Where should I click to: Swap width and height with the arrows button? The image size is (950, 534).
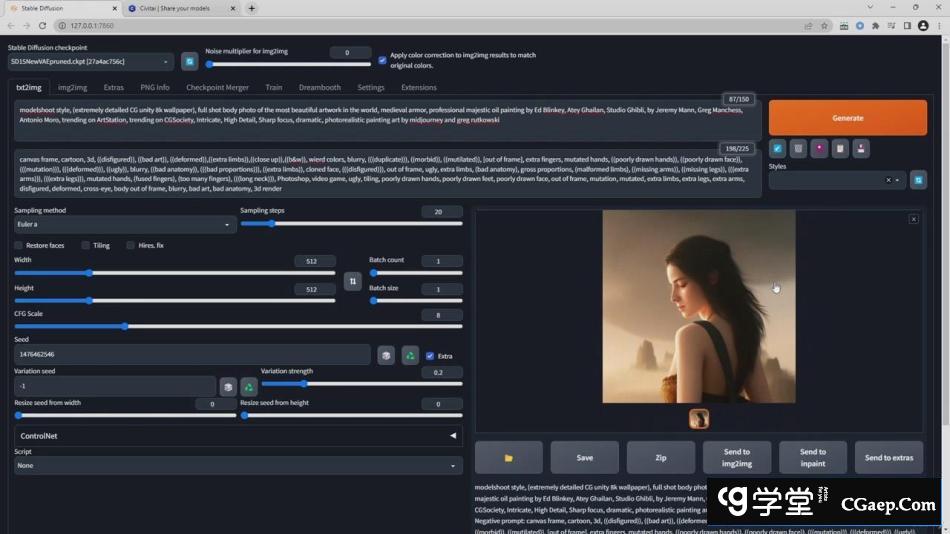click(352, 281)
